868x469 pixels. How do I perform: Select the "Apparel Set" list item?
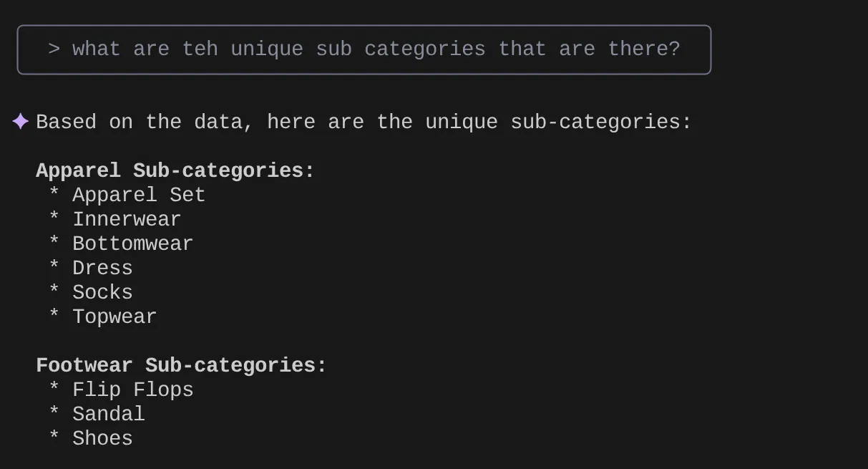tap(139, 195)
